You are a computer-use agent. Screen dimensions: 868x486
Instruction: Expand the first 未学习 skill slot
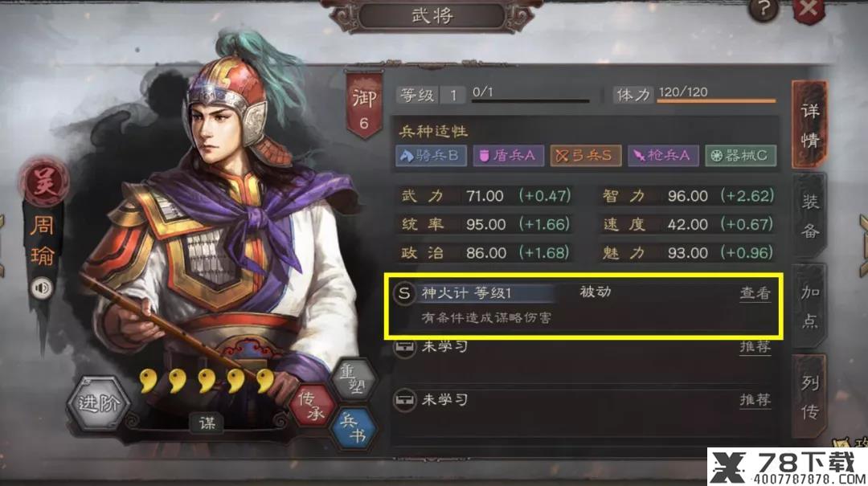point(583,348)
